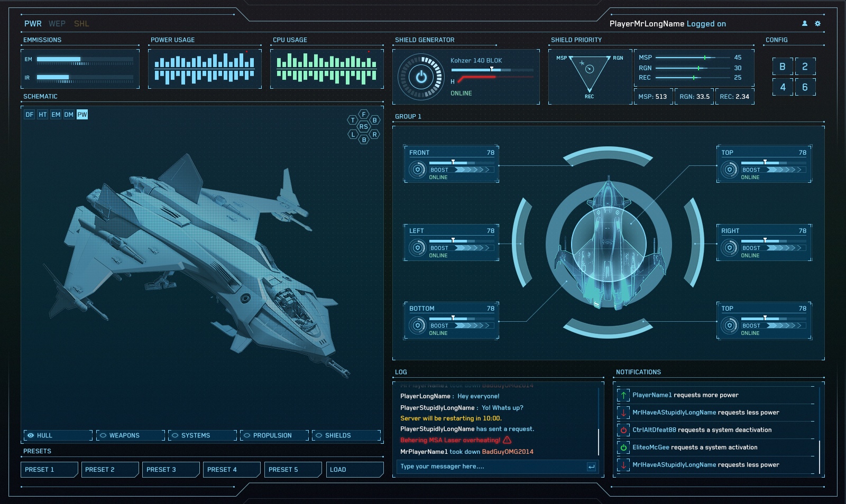
Task: Click the FRONT shield emblem icon
Action: click(x=418, y=170)
